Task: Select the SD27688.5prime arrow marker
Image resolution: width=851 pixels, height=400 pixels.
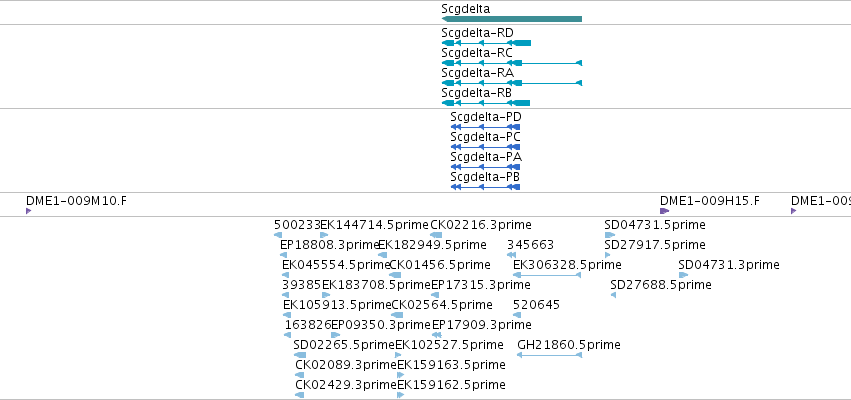Action: coord(613,295)
